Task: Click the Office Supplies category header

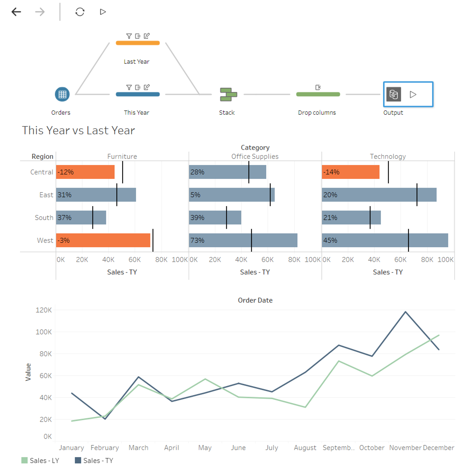Action: point(255,157)
